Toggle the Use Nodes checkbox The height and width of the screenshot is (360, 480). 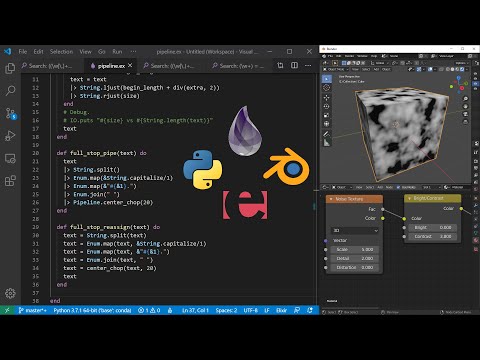pos(398,187)
